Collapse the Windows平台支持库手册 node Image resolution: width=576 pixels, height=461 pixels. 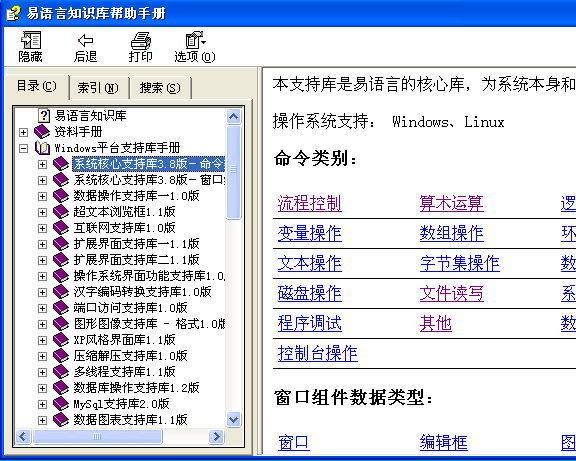(x=24, y=148)
